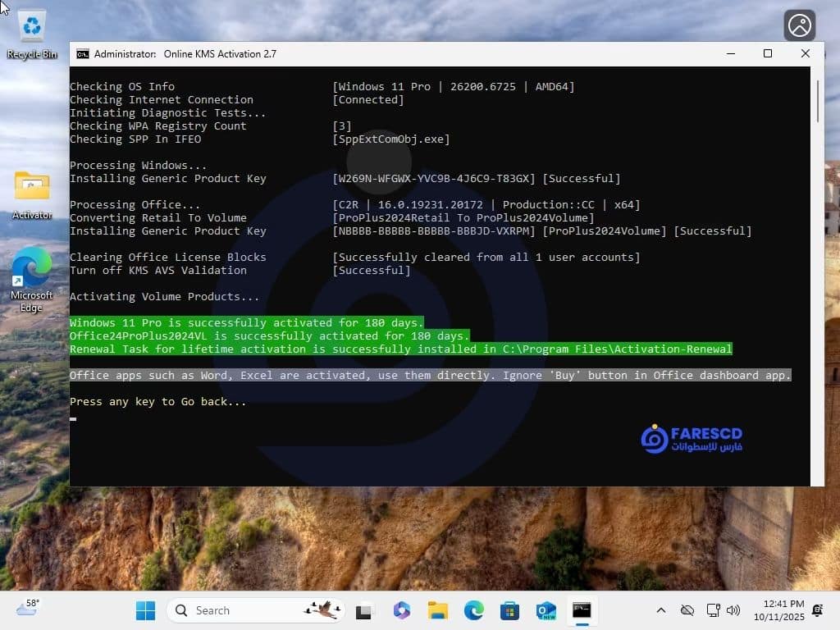Click the console window vertical scrollbar

tap(817, 246)
